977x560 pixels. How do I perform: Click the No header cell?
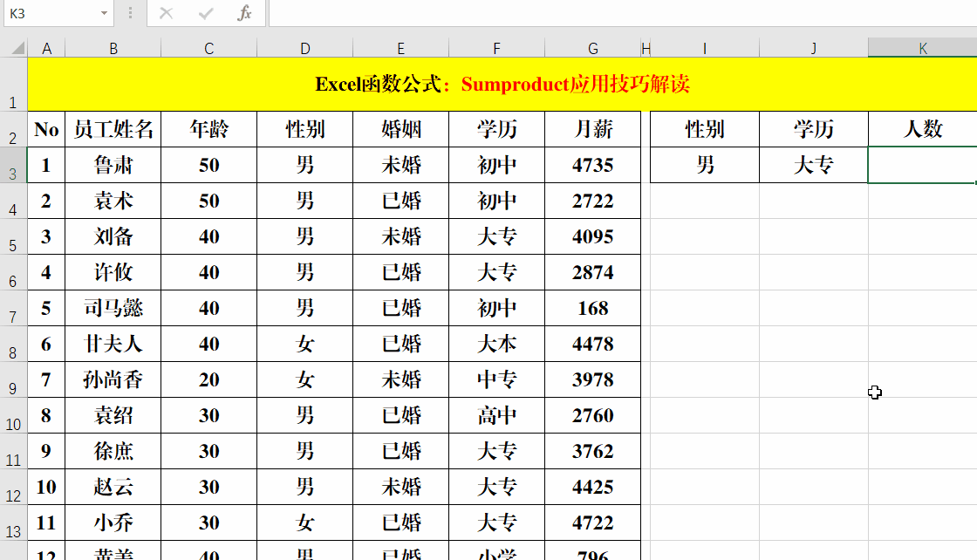coord(46,130)
